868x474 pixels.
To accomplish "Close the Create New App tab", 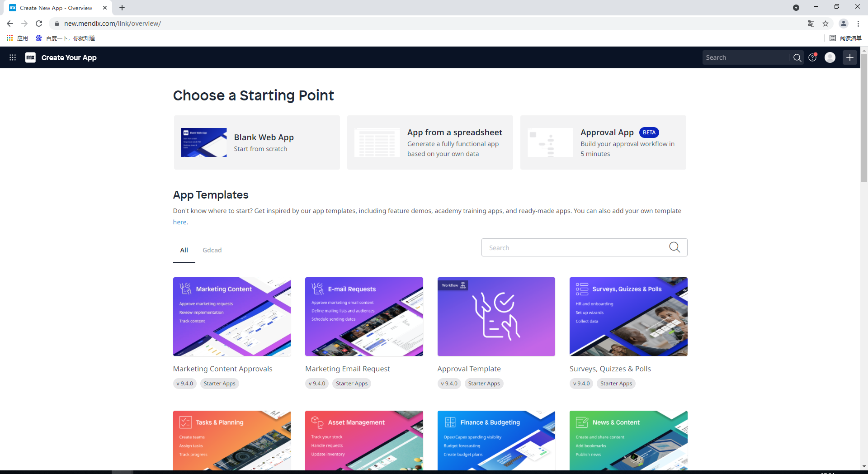I will [105, 8].
